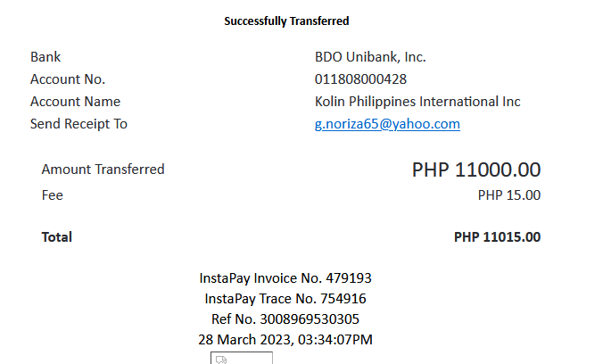603x364 pixels.
Task: Open the g.noriza65@yahoo.com email link
Action: (x=387, y=124)
